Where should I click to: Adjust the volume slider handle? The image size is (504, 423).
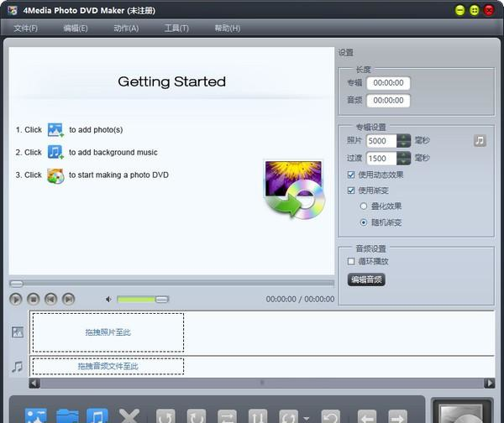click(161, 300)
